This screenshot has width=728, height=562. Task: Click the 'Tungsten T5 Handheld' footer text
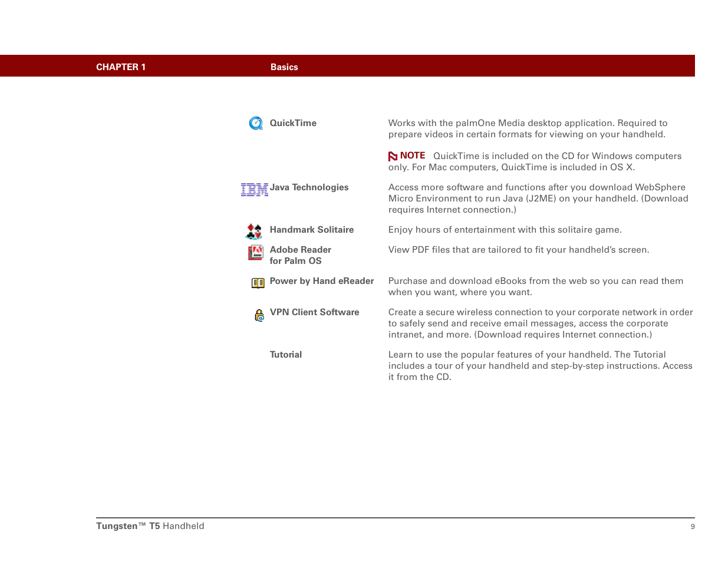[x=150, y=526]
